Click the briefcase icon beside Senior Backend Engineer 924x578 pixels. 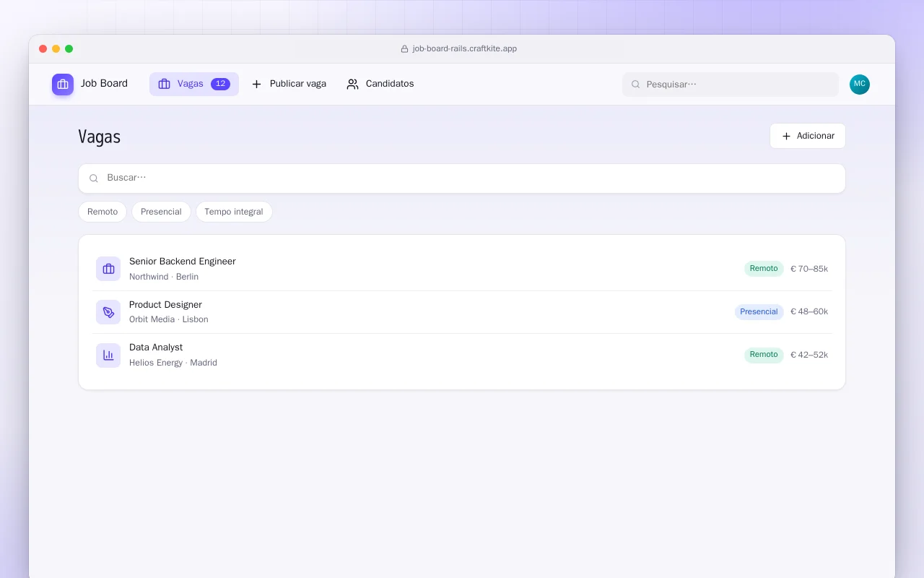[108, 269]
